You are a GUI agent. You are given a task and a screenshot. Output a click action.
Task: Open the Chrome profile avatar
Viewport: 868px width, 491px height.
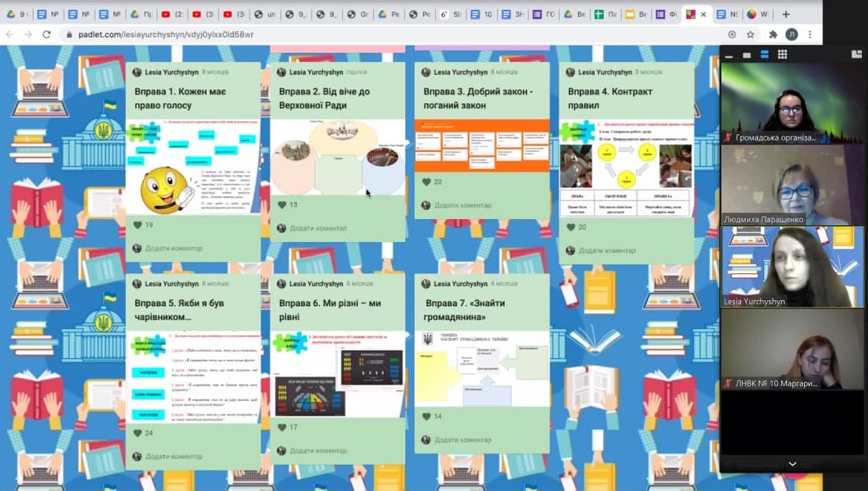point(792,34)
